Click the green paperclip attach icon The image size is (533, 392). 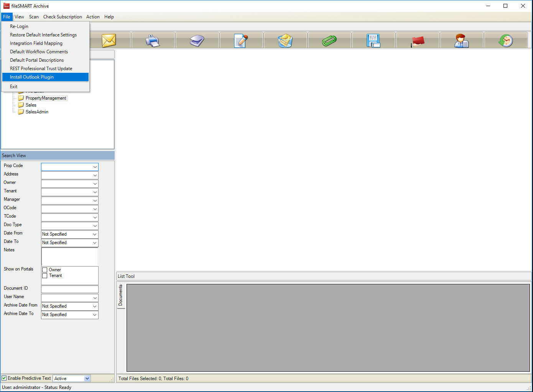pos(329,40)
